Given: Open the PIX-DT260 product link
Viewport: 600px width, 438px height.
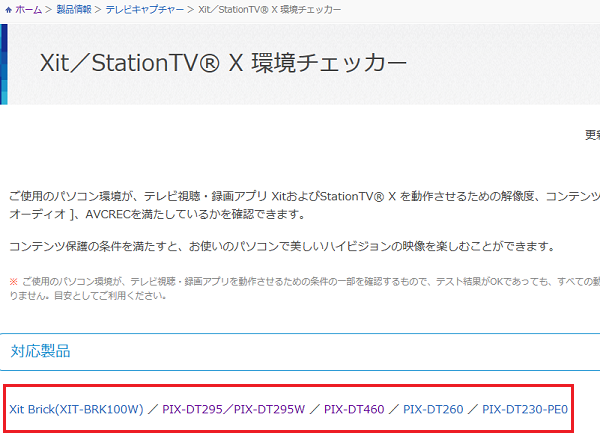Looking at the screenshot, I should (433, 409).
